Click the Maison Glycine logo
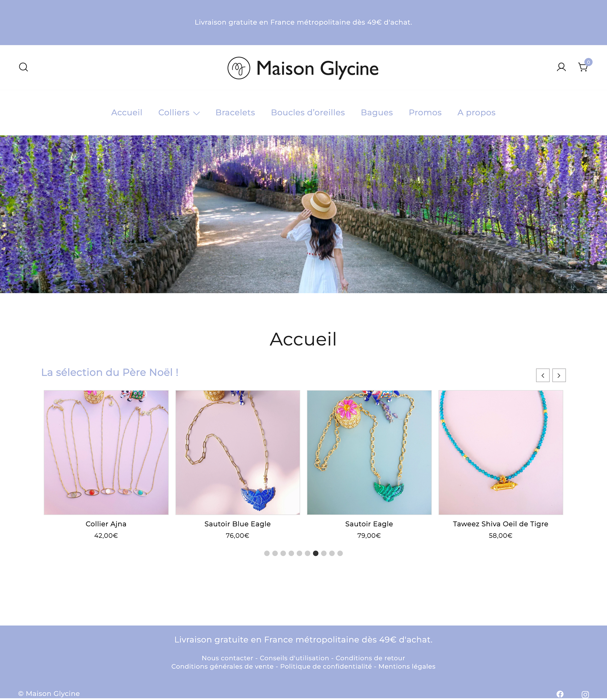Viewport: 607px width, 700px height. point(303,68)
